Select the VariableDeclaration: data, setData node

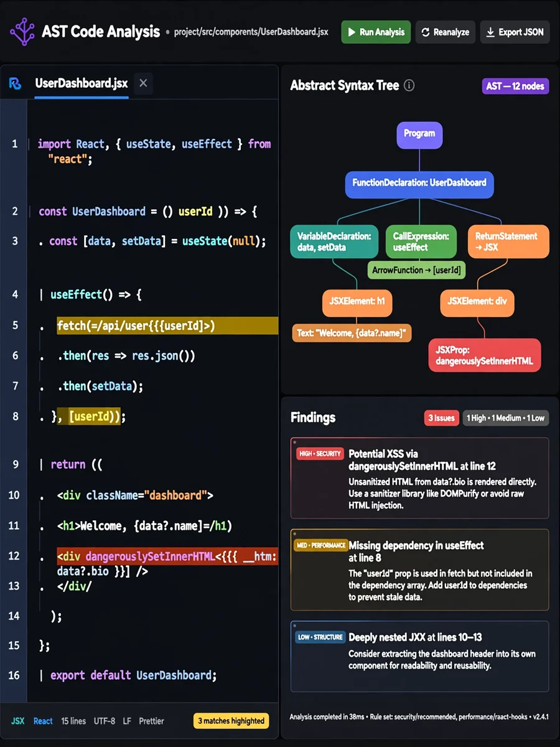334,242
